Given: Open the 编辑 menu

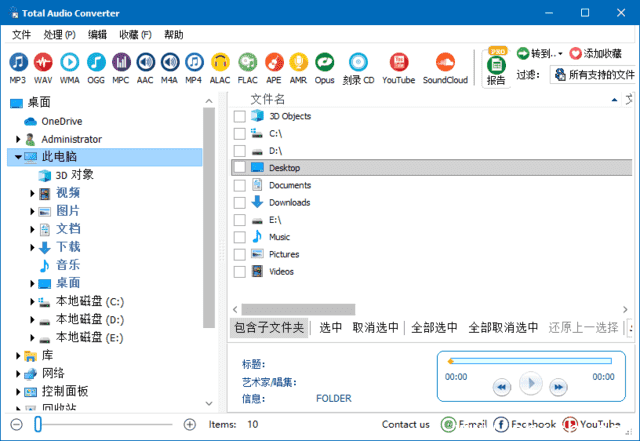Looking at the screenshot, I should coord(97,34).
